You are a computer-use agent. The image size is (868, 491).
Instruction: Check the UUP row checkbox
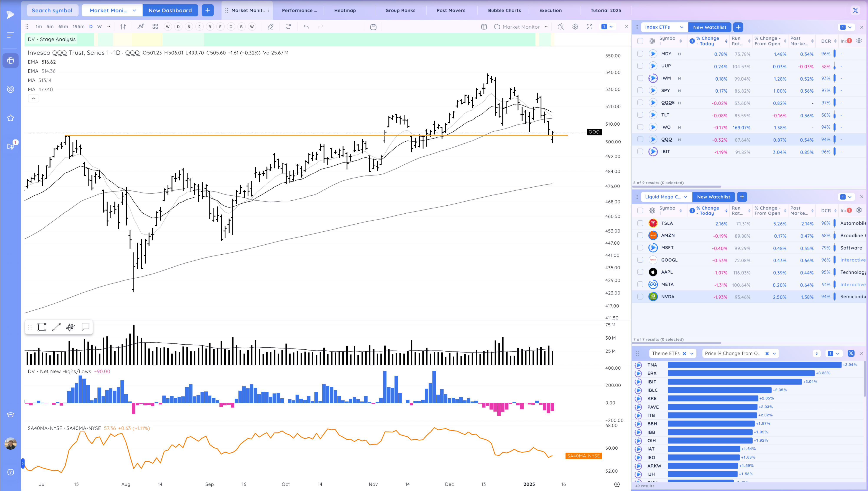pyautogui.click(x=640, y=66)
